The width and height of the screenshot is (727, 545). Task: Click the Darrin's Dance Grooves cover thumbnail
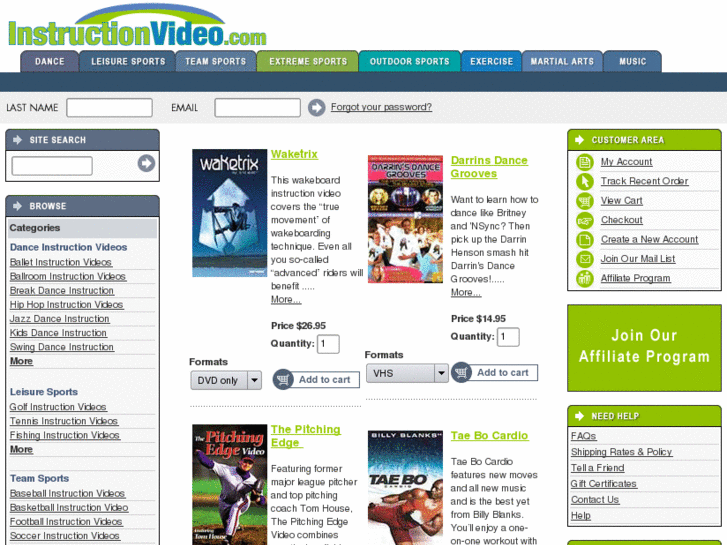click(x=405, y=219)
